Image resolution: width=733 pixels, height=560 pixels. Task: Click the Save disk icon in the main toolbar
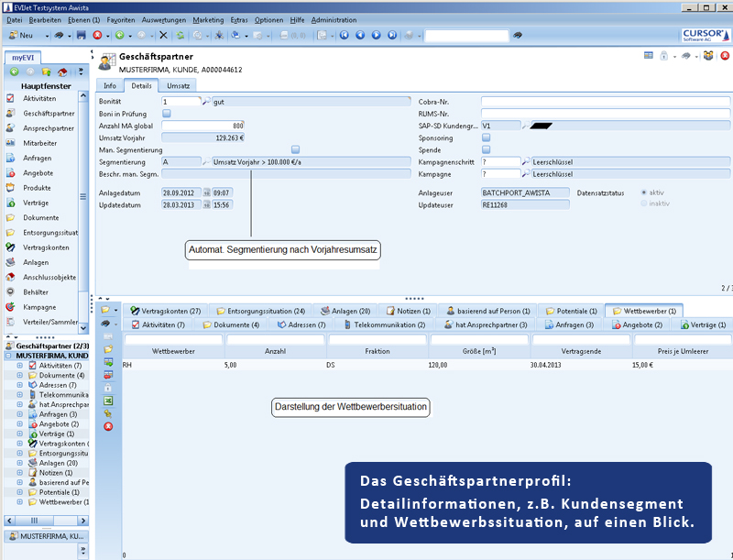coord(82,35)
